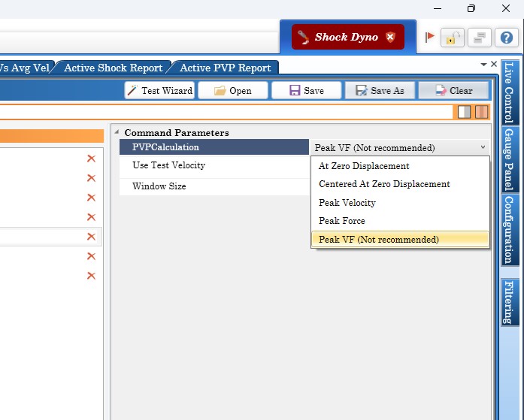
Task: Close the Shock Dyno shield X icon
Action: [390, 37]
